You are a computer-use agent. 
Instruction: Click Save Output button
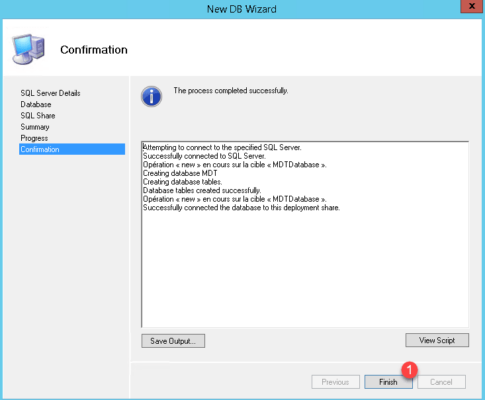pyautogui.click(x=173, y=341)
